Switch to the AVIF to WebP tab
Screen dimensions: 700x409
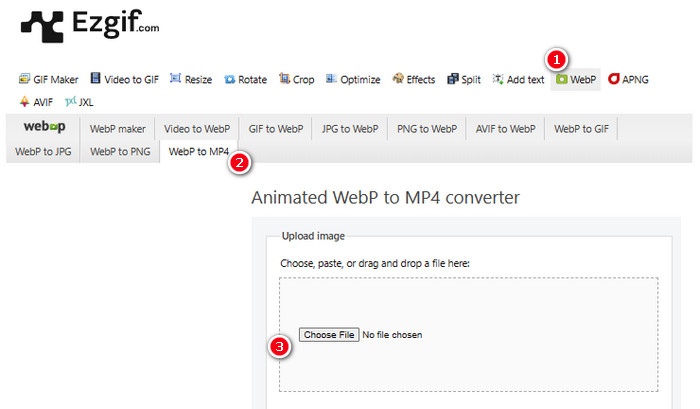pyautogui.click(x=505, y=129)
